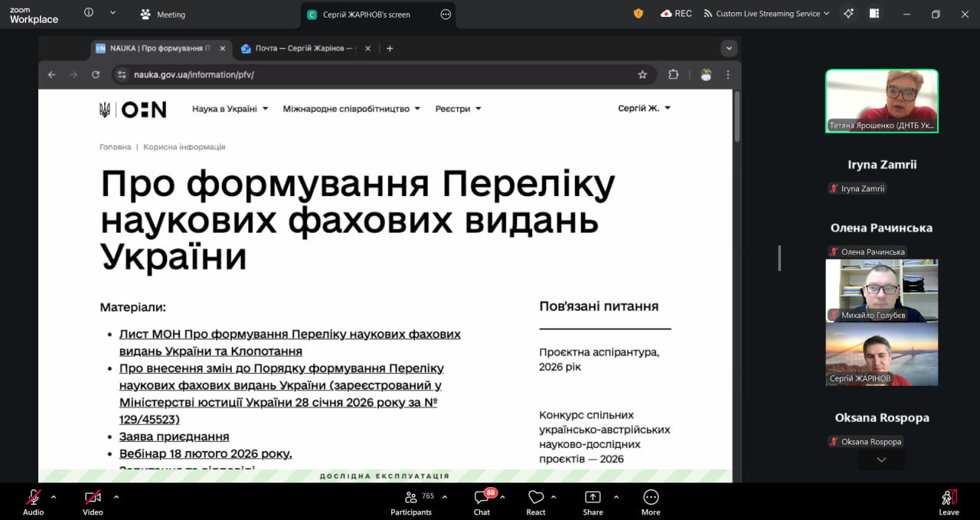
Task: Open the AI Companion sparkle icon
Action: (x=848, y=14)
